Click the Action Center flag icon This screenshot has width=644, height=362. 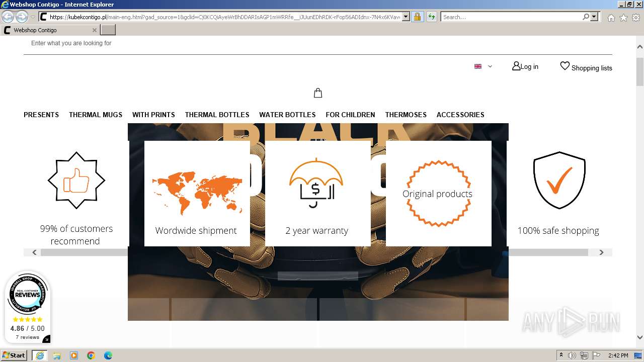(596, 355)
